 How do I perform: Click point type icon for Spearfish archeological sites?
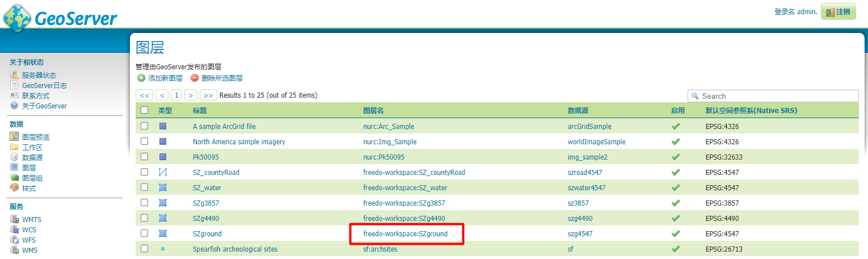coord(163,249)
